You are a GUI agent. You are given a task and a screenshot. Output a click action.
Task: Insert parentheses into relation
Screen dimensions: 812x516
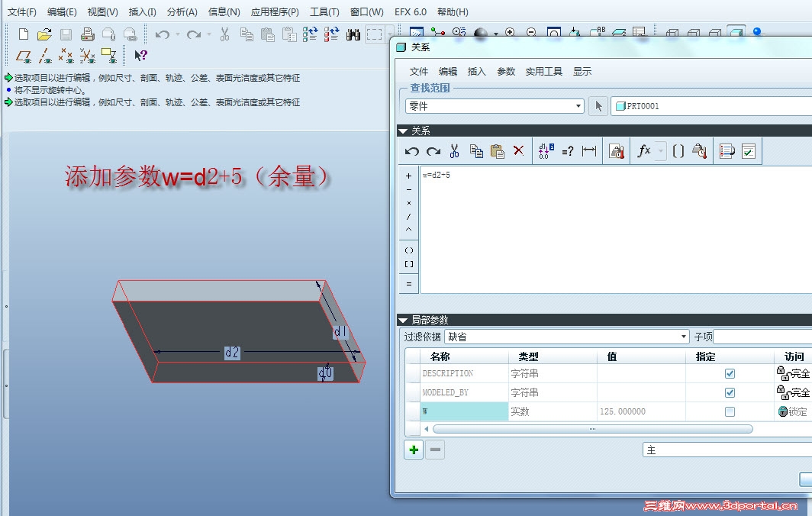(x=408, y=250)
